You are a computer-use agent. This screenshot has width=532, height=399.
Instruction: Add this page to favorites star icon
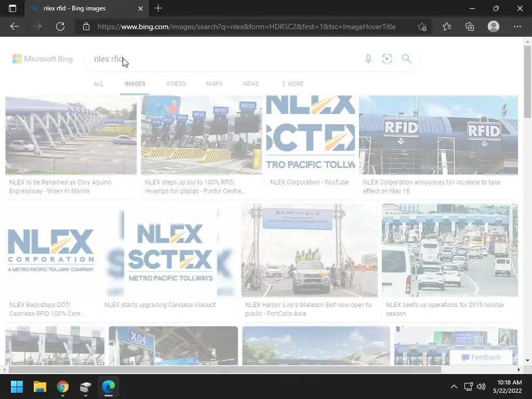422,26
